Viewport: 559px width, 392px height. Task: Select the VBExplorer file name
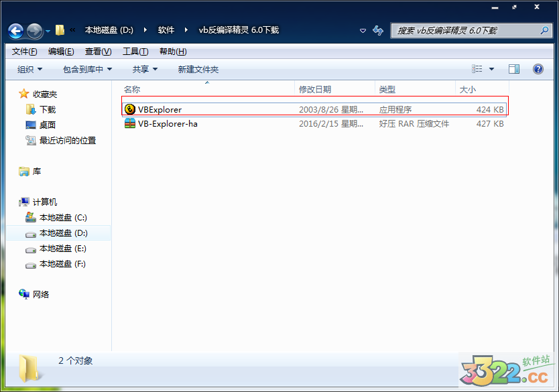pyautogui.click(x=160, y=109)
